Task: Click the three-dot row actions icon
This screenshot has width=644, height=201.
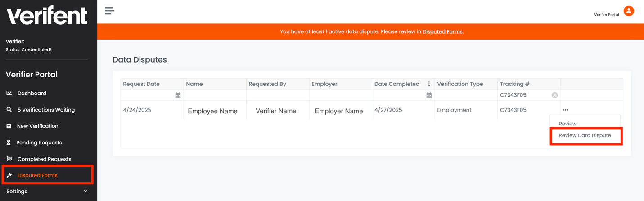Action: (565, 110)
